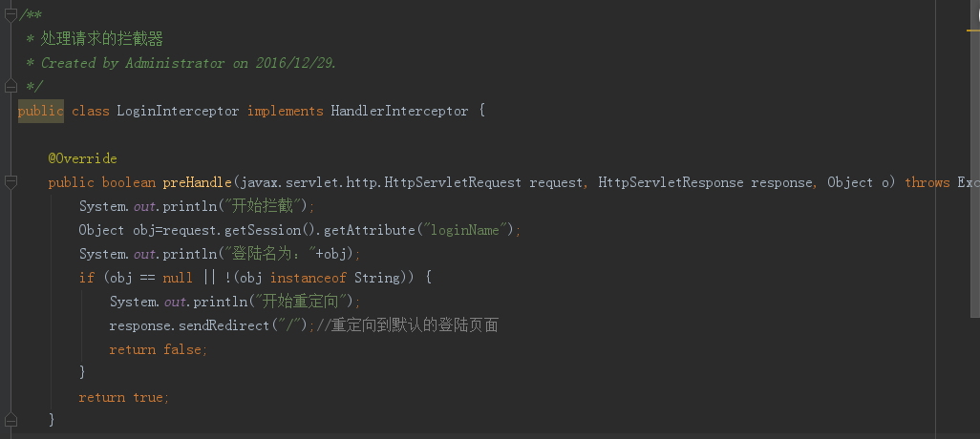Click the getAttribute method call

370,230
